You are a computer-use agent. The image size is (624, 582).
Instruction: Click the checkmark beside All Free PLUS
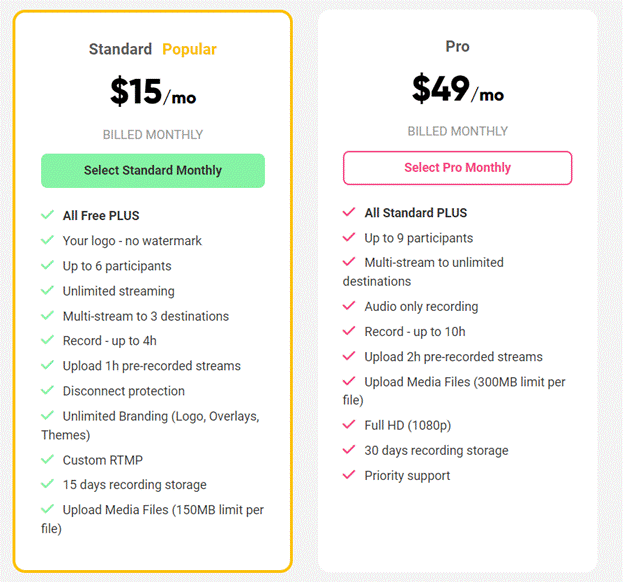tap(47, 215)
